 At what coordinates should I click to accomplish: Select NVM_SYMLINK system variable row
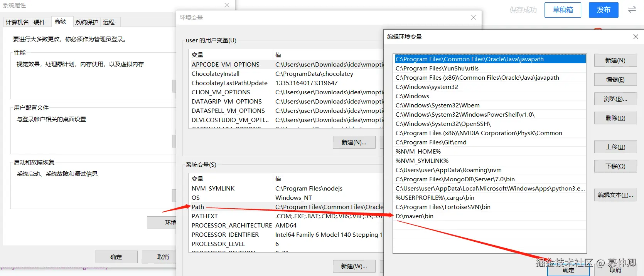coord(287,188)
